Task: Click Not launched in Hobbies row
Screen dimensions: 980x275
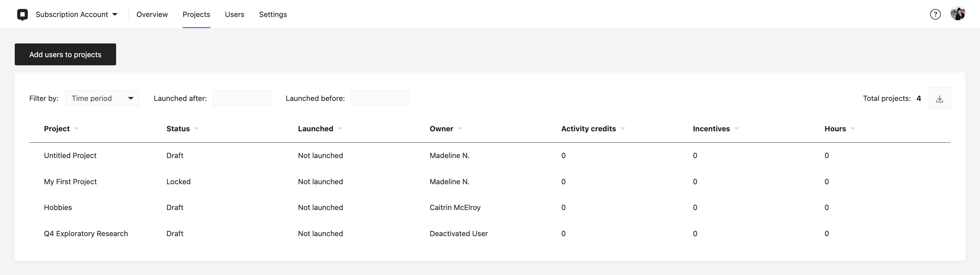Action: click(320, 207)
